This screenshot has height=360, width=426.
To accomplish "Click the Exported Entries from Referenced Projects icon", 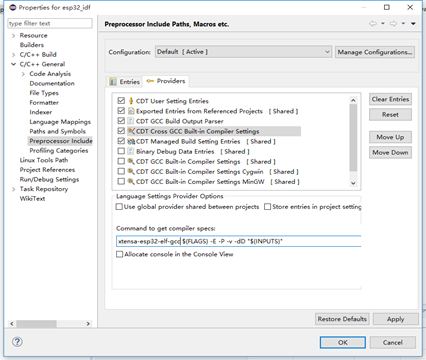I will (131, 111).
